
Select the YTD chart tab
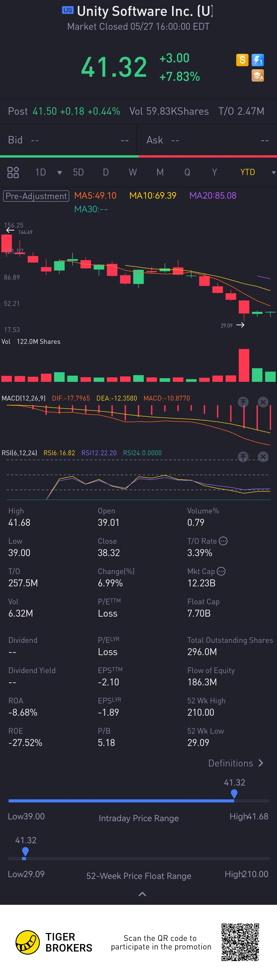[248, 172]
